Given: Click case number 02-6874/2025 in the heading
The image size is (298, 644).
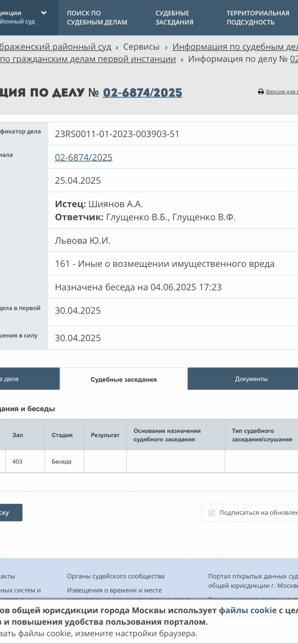Looking at the screenshot, I should tap(142, 93).
